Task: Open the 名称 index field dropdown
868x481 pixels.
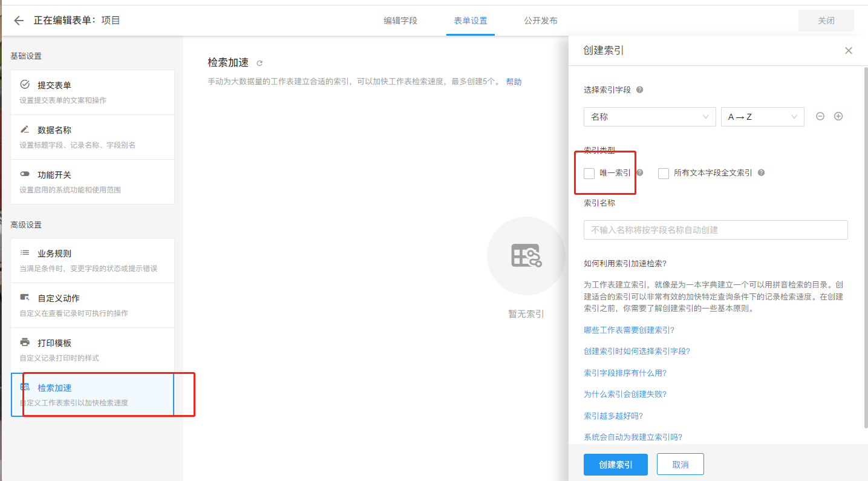Action: 649,117
